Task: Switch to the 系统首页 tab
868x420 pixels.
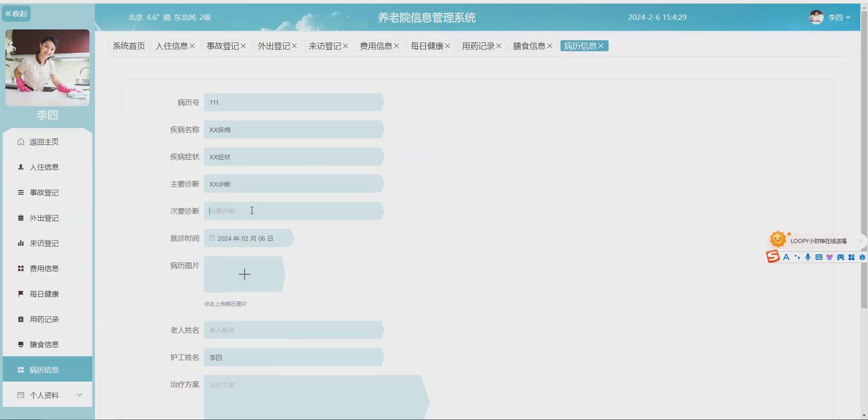Action: [x=128, y=46]
